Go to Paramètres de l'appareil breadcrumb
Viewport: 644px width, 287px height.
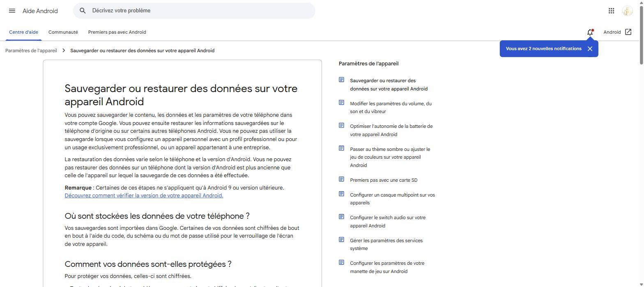31,51
